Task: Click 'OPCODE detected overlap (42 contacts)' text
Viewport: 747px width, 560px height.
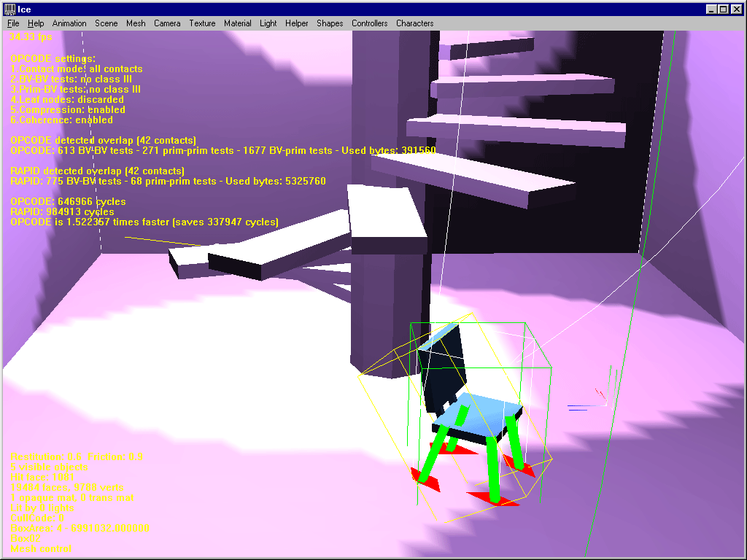Action: pos(104,141)
